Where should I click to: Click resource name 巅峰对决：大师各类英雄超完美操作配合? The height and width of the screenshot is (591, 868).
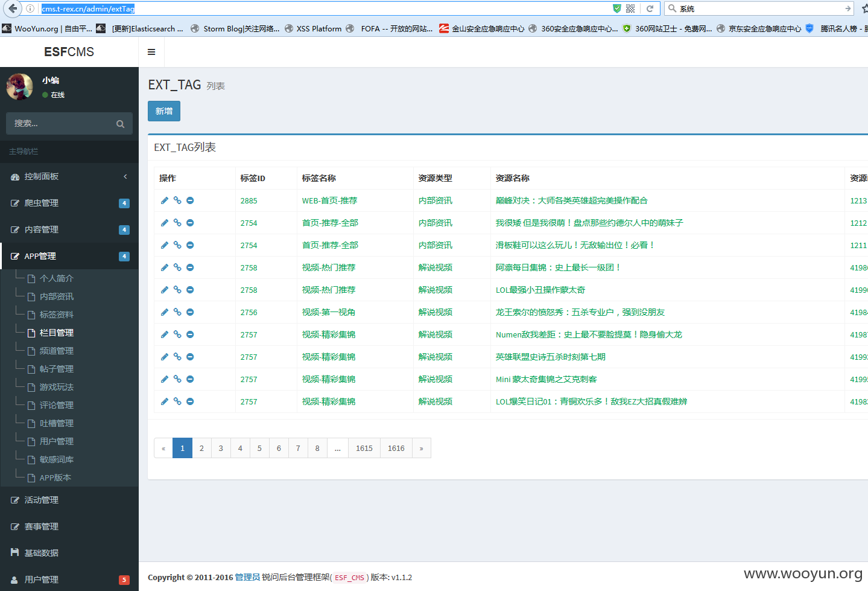click(x=571, y=200)
